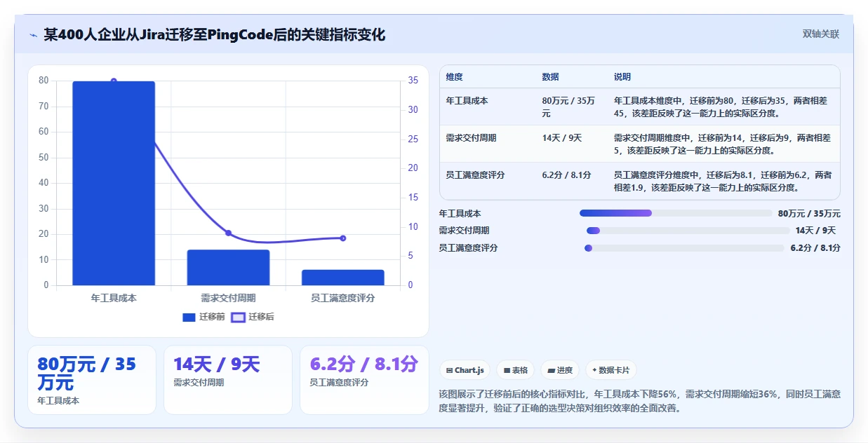Select the Chart.js tag chip
Viewport: 868px width, 443px height.
(465, 370)
